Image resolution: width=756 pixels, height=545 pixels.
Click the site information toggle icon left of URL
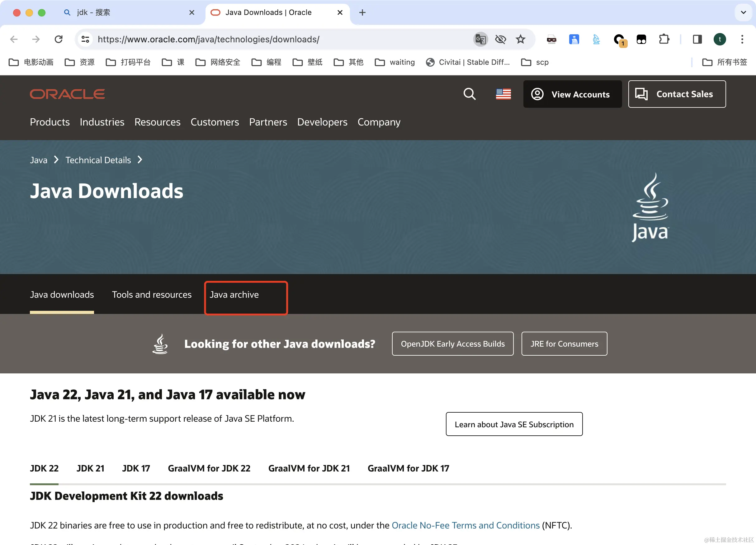tap(85, 39)
